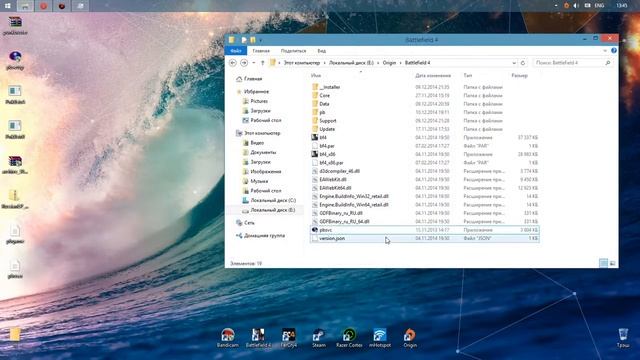
Task: Launch the Battlefield 4 desktop shortcut
Action: [258, 338]
